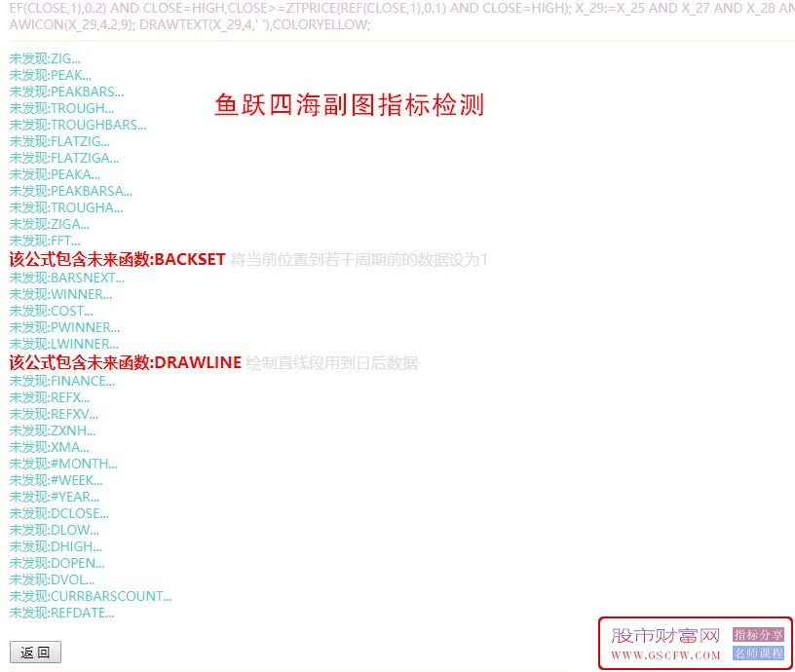This screenshot has height=672, width=795.
Task: Select the 未发现:#YEAR... line
Action: coord(55,497)
